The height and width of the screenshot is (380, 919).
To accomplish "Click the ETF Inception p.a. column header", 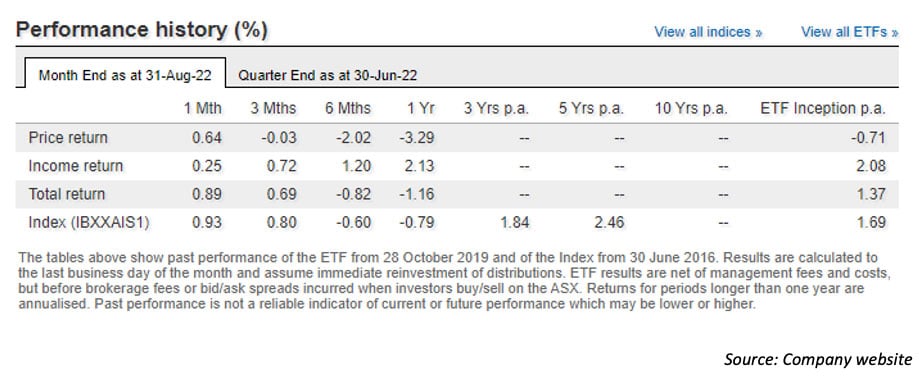I will [823, 108].
